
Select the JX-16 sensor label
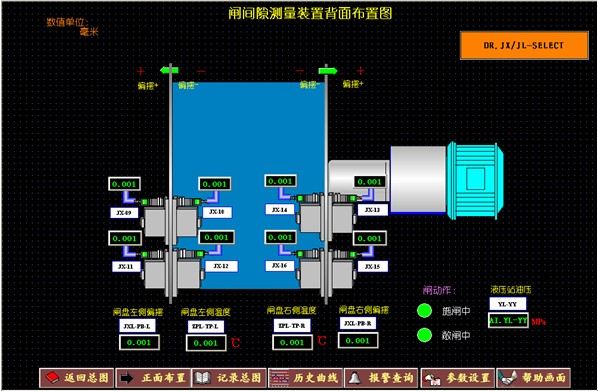coord(280,265)
